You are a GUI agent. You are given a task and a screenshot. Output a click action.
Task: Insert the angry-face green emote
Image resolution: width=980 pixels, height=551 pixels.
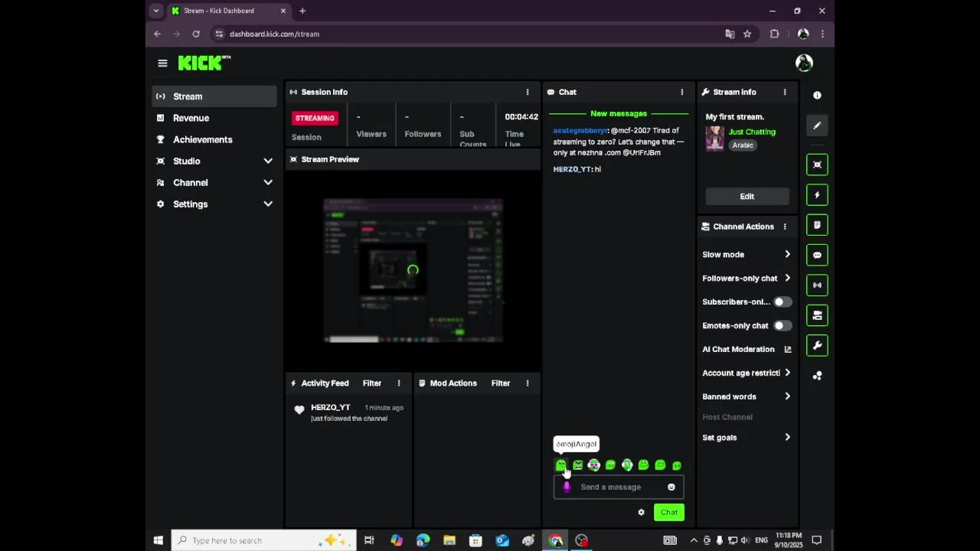[x=578, y=465]
